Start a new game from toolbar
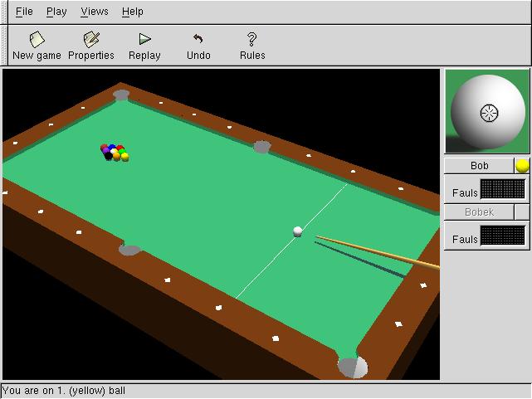The image size is (532, 399). coord(37,46)
